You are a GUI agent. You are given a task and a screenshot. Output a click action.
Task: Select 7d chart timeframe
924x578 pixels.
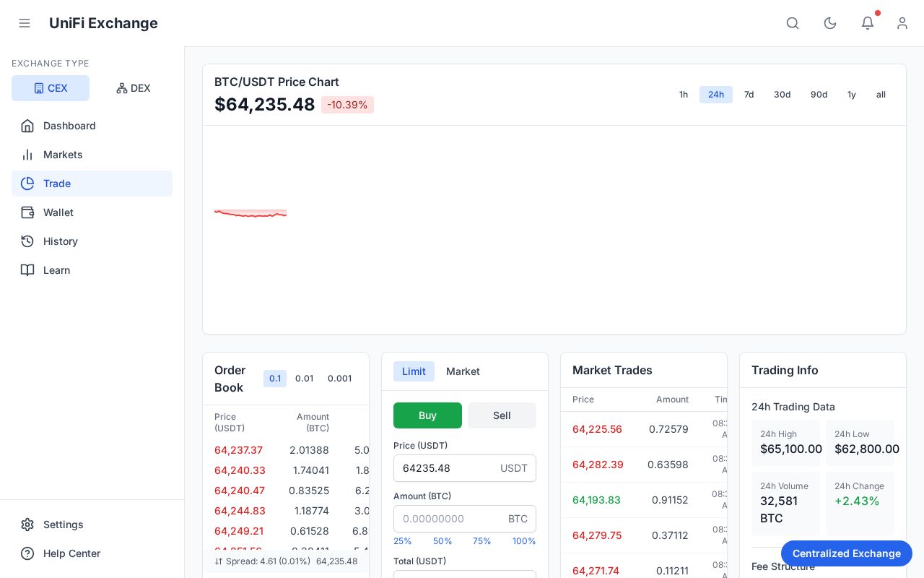[749, 95]
